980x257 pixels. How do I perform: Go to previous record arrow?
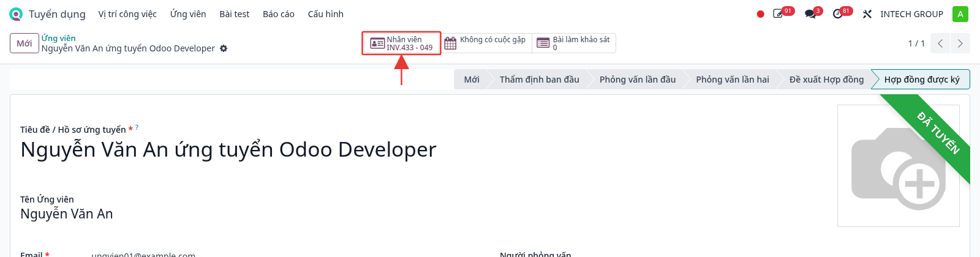tap(940, 43)
